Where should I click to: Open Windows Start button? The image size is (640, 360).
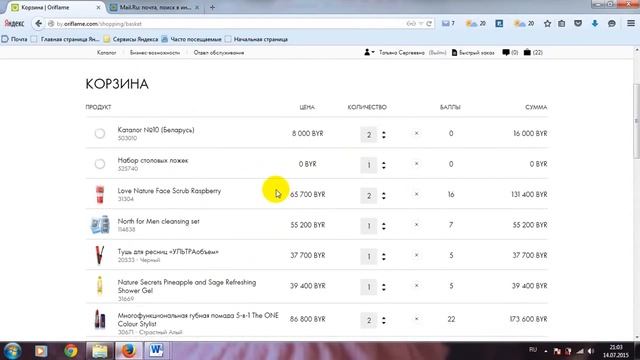(12, 351)
